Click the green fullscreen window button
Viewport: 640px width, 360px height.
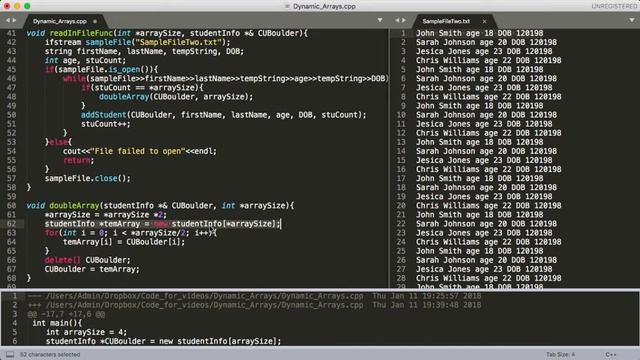coord(27,6)
